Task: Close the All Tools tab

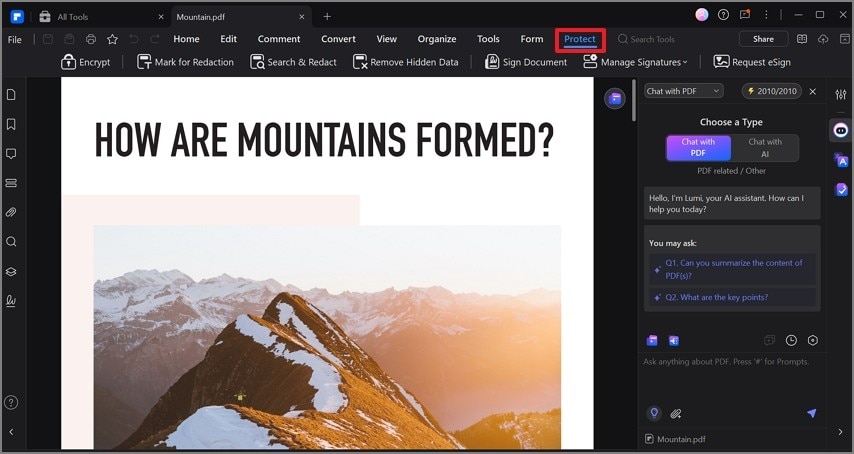Action: coord(161,17)
